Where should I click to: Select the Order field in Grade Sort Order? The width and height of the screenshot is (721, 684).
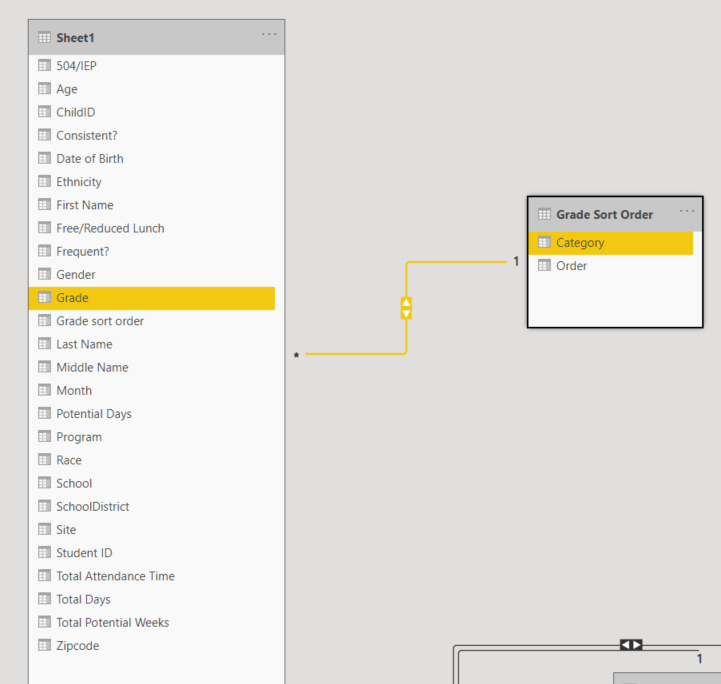[611, 266]
